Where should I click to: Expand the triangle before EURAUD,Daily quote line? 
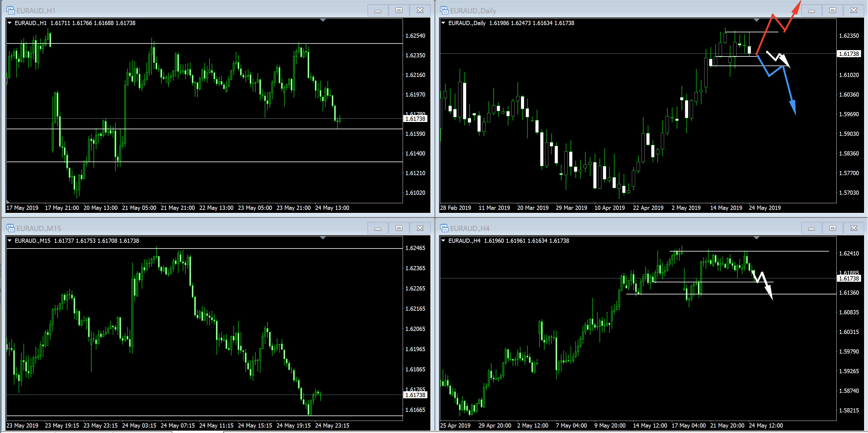(x=443, y=23)
